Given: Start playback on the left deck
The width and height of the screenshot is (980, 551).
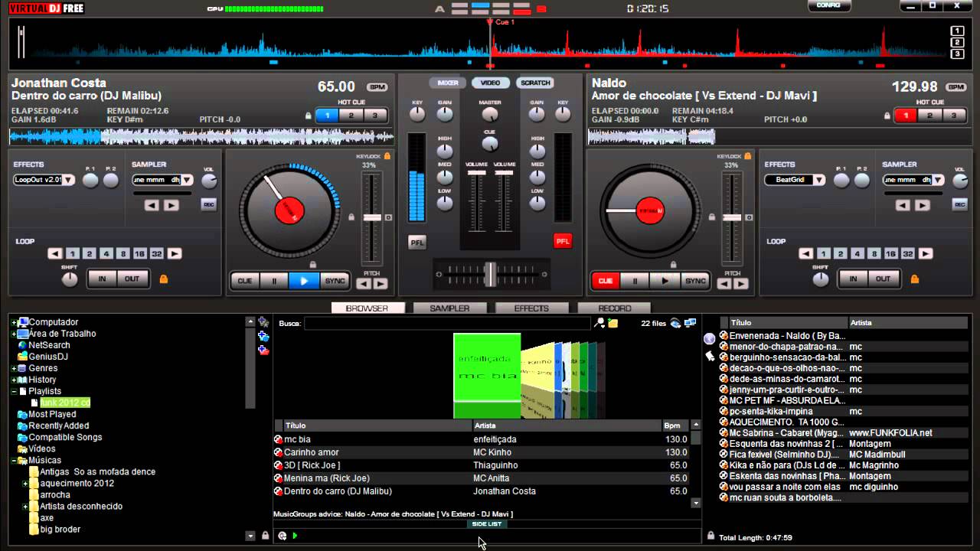Looking at the screenshot, I should [x=304, y=281].
